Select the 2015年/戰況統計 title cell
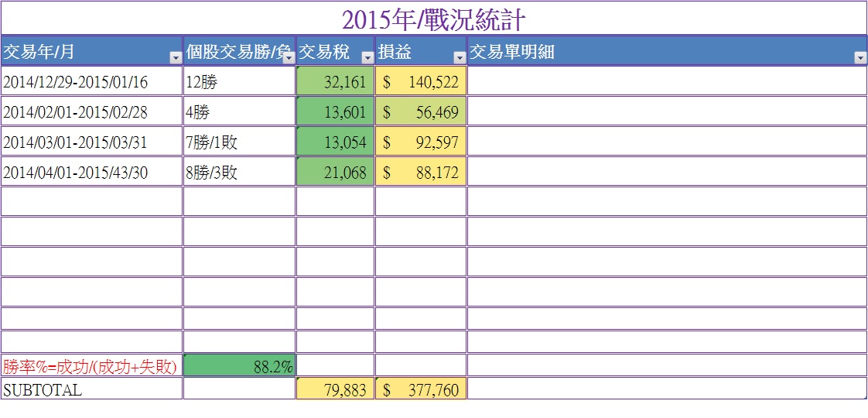Screen dimensions: 868x418 coord(434,19)
